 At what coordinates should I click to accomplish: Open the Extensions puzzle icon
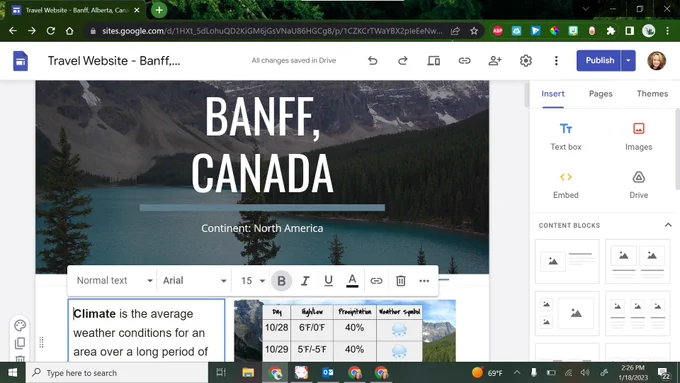tap(611, 31)
